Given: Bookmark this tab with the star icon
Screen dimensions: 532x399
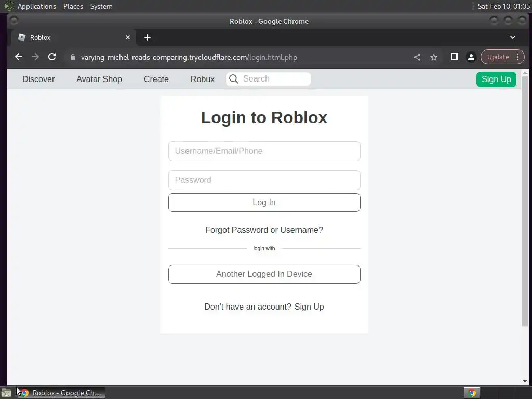Looking at the screenshot, I should click(x=434, y=57).
